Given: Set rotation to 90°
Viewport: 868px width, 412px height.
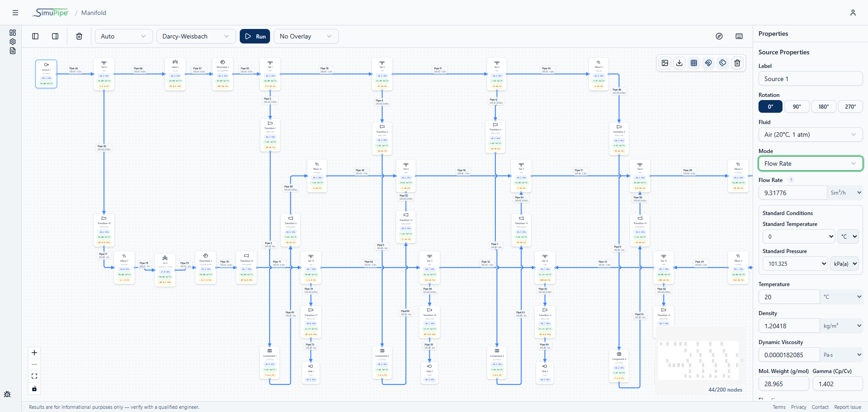Looking at the screenshot, I should [x=797, y=106].
